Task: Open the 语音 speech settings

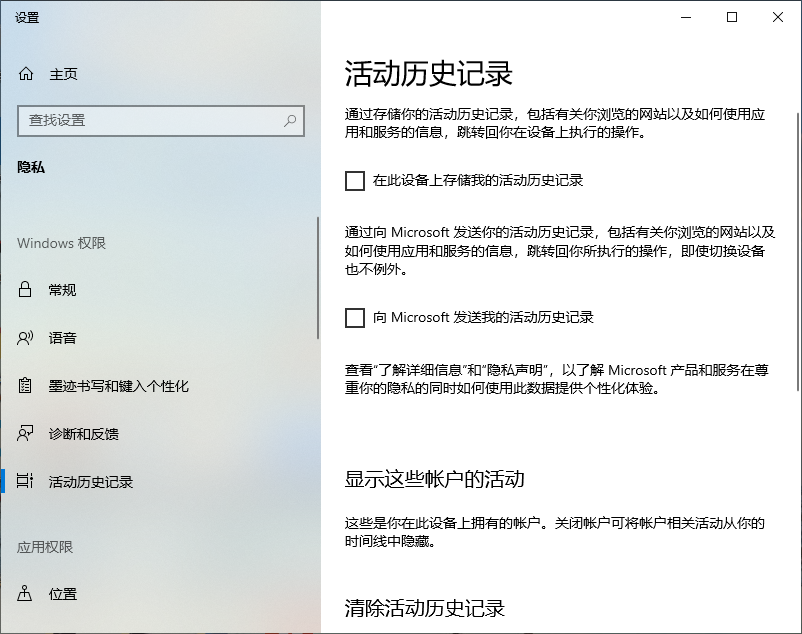Action: tap(25, 338)
